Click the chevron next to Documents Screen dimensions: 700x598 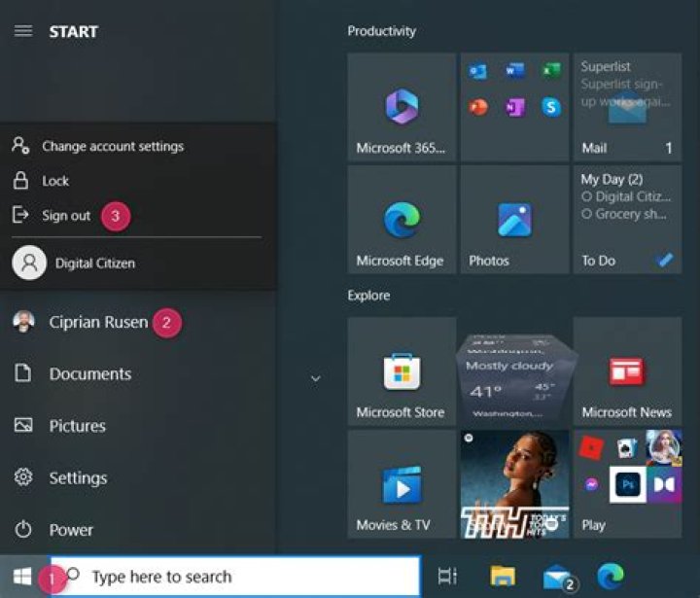[x=315, y=378]
